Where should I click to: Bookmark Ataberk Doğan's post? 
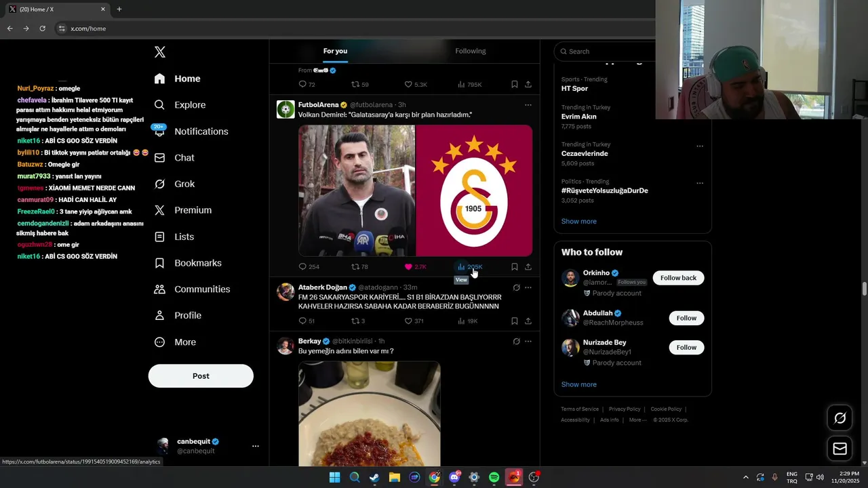[x=515, y=321]
